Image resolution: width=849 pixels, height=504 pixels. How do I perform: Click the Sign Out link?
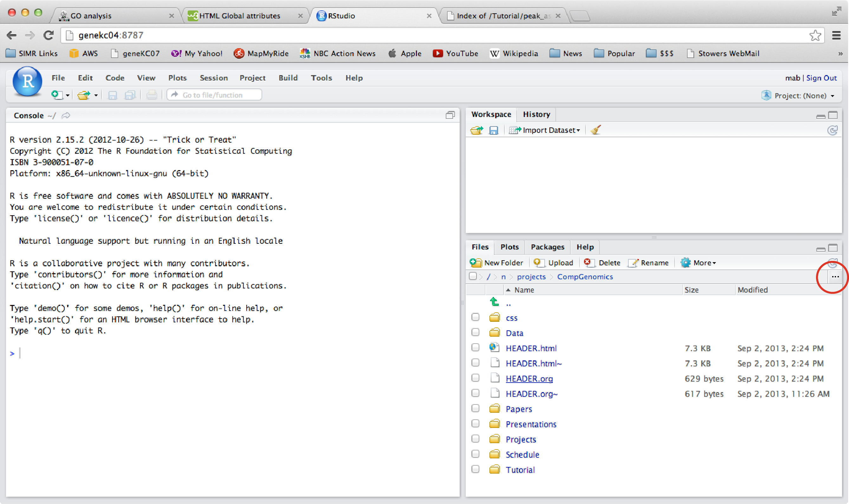coord(821,78)
